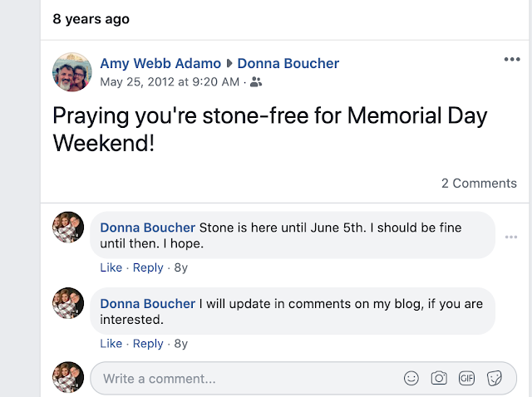This screenshot has height=397, width=532.
Task: Reply to the blog update comment
Action: pos(148,343)
